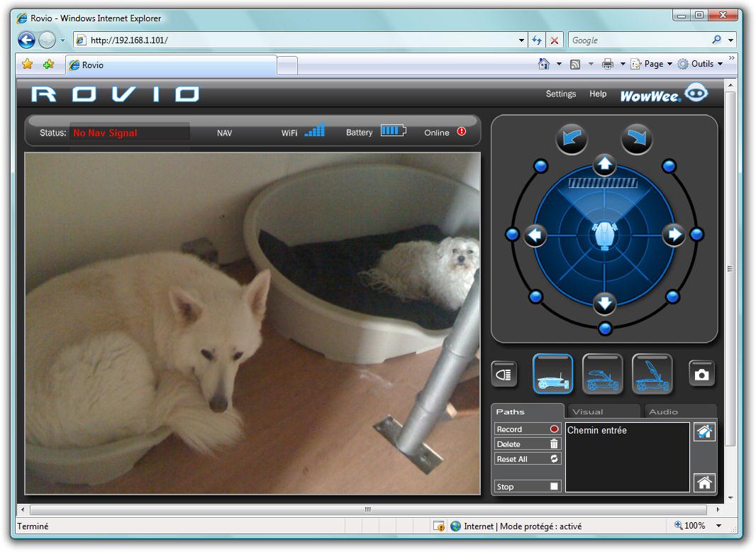Click the WiFi signal strength bars
This screenshot has width=756, height=552.
[x=314, y=131]
